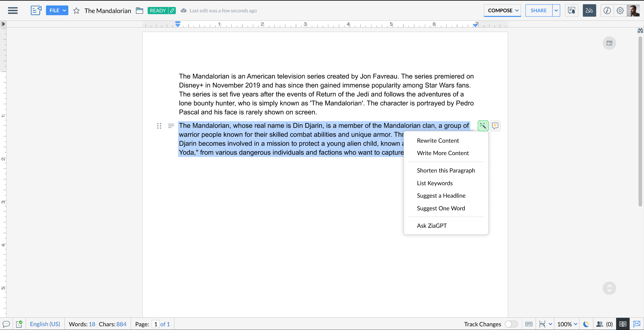Open virtual keyboard icon
Viewport: 644px width, 330px height.
tap(529, 324)
